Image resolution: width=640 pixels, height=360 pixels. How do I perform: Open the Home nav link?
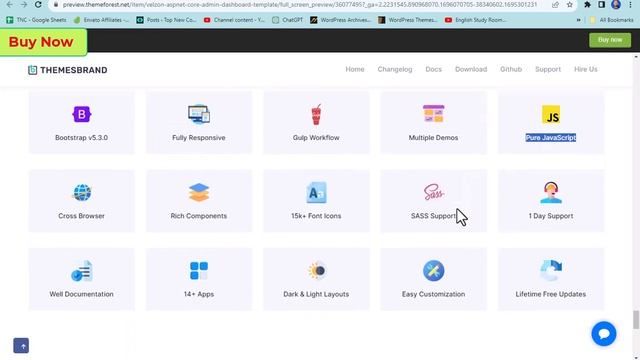(355, 69)
